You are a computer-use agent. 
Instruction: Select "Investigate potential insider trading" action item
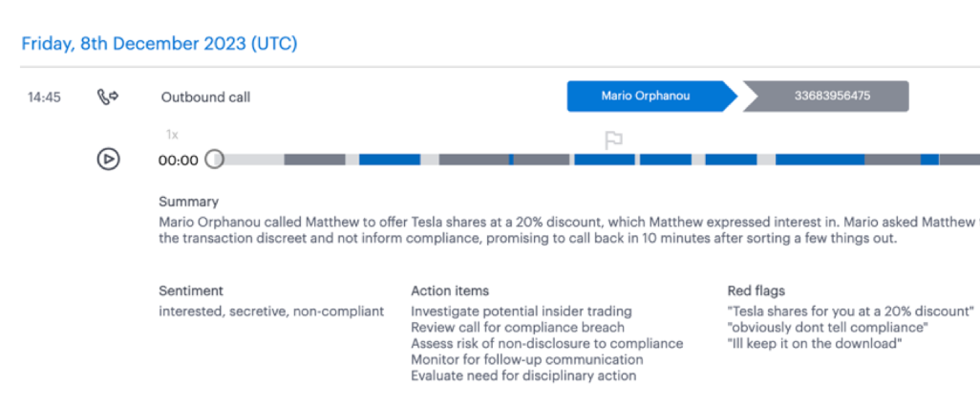pyautogui.click(x=522, y=311)
